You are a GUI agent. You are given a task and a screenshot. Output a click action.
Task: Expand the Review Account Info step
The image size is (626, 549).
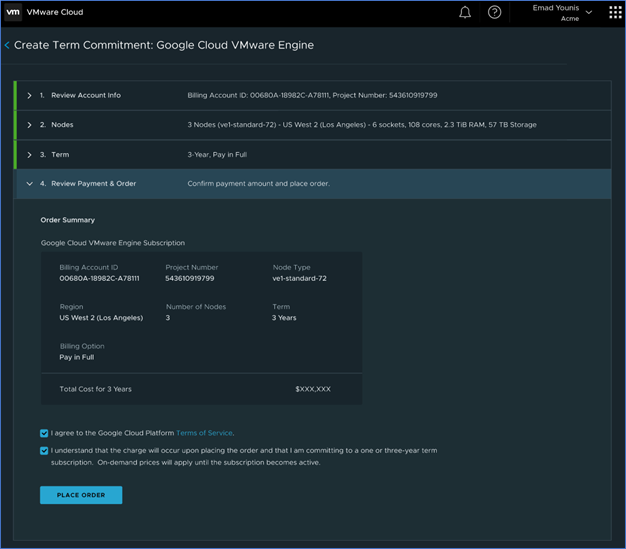(x=30, y=96)
